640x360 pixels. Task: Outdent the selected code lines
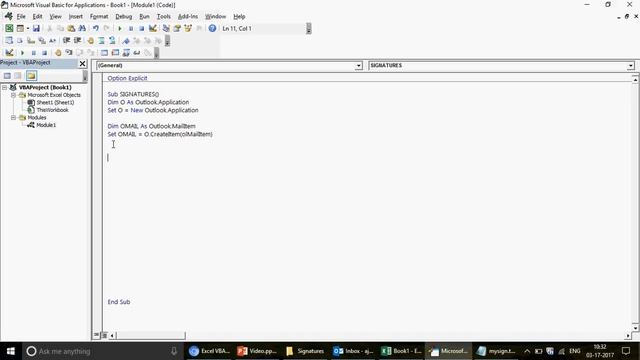click(x=77, y=40)
